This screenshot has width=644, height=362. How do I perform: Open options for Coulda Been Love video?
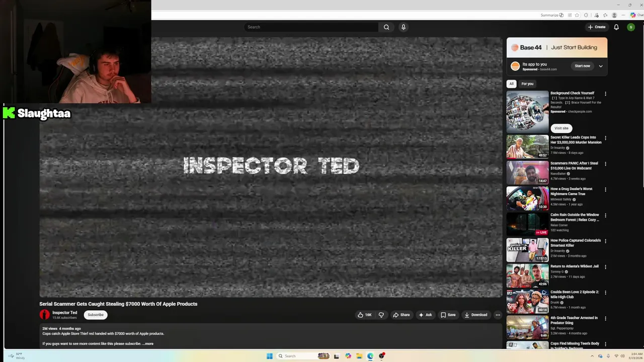[x=605, y=293]
